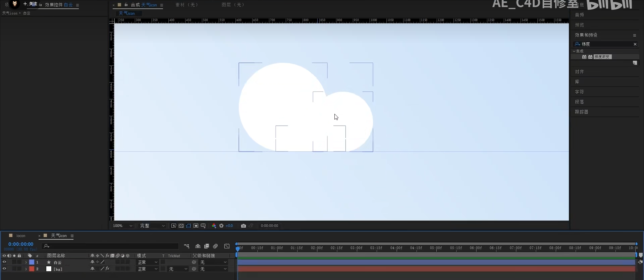Click the blue label color of 白云
Screen dimensions: 644x280
point(32,262)
